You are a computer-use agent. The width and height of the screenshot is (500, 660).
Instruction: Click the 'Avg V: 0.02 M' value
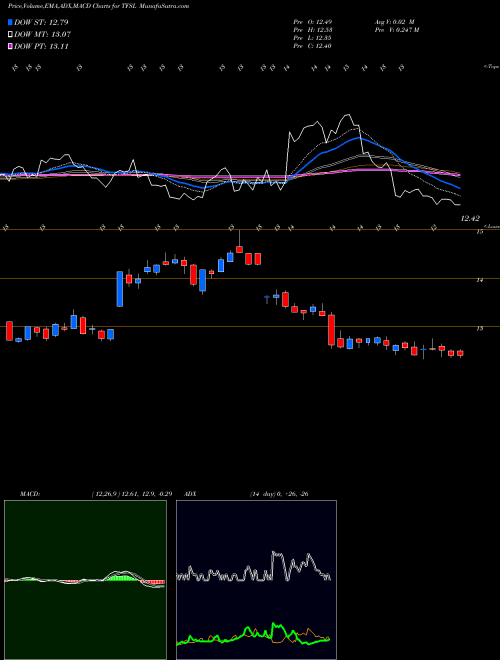tap(396, 22)
